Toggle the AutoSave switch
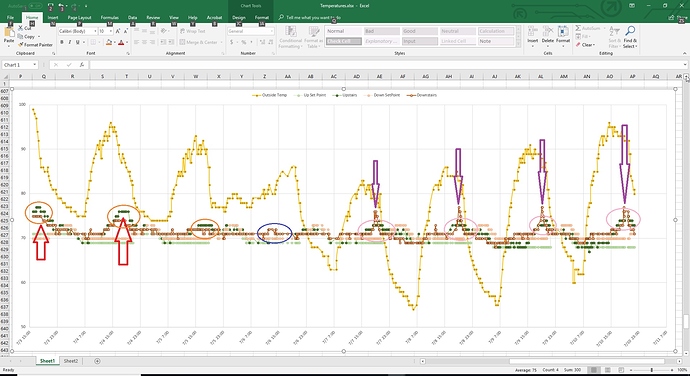Viewport: 690px width, 376px height. pyautogui.click(x=35, y=6)
